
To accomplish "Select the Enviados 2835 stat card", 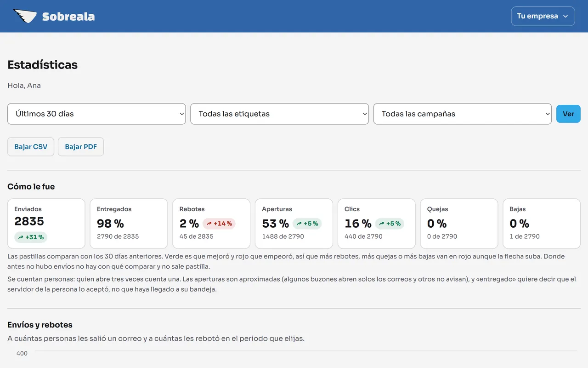I will [46, 224].
